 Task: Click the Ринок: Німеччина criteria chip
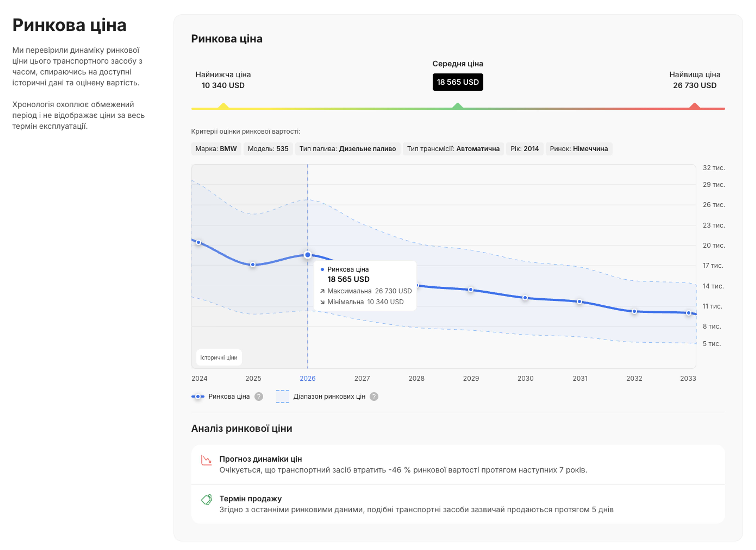click(x=579, y=149)
